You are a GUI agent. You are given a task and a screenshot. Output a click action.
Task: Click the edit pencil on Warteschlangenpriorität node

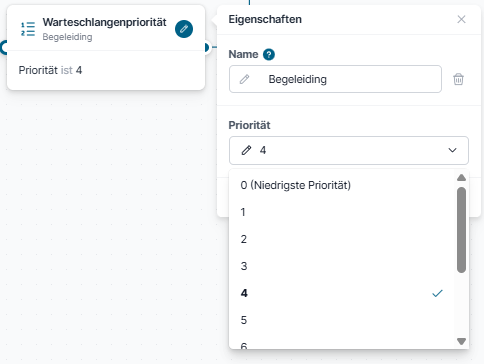point(184,29)
